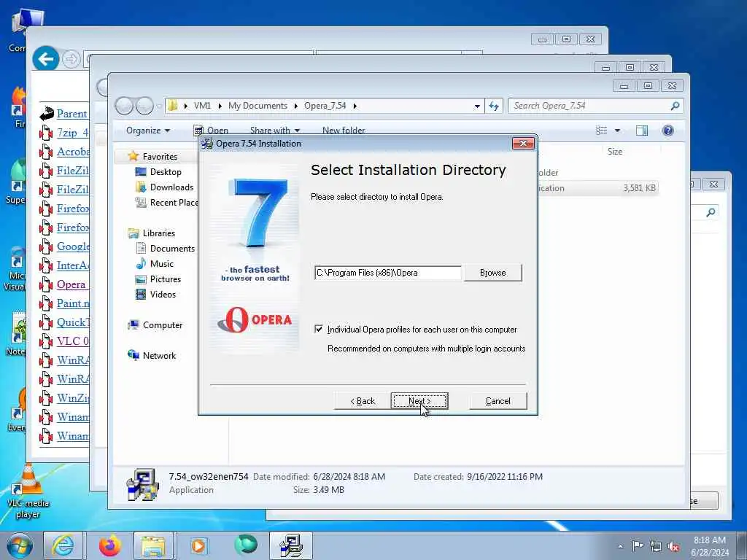Close the Opera 7.54 Installation dialog
This screenshot has width=747, height=560.
(523, 144)
